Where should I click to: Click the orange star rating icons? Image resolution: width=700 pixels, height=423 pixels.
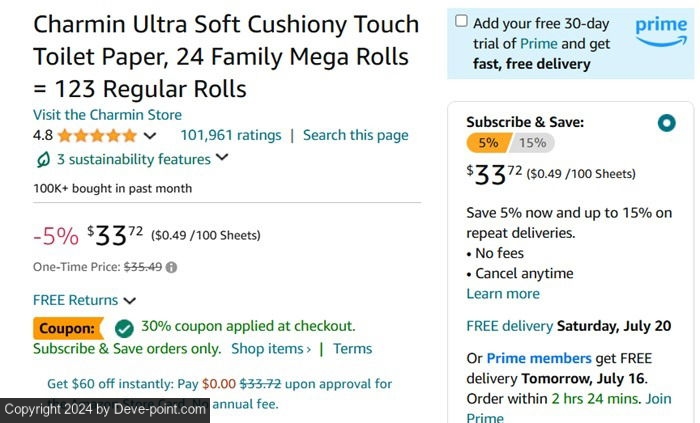coord(97,136)
